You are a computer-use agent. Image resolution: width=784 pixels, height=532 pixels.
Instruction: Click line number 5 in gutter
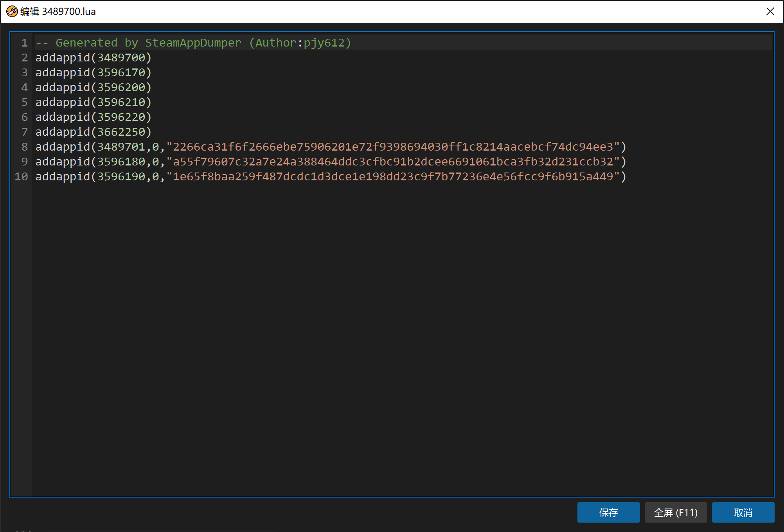pos(24,102)
